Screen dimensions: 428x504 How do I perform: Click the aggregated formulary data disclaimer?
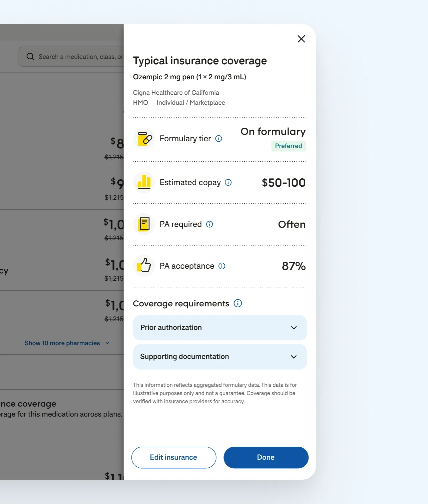click(215, 393)
